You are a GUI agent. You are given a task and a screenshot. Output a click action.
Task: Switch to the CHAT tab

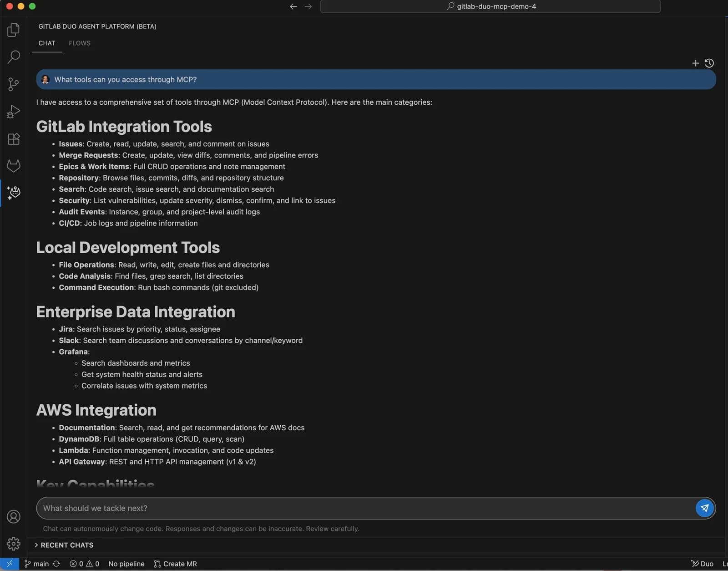coord(47,43)
